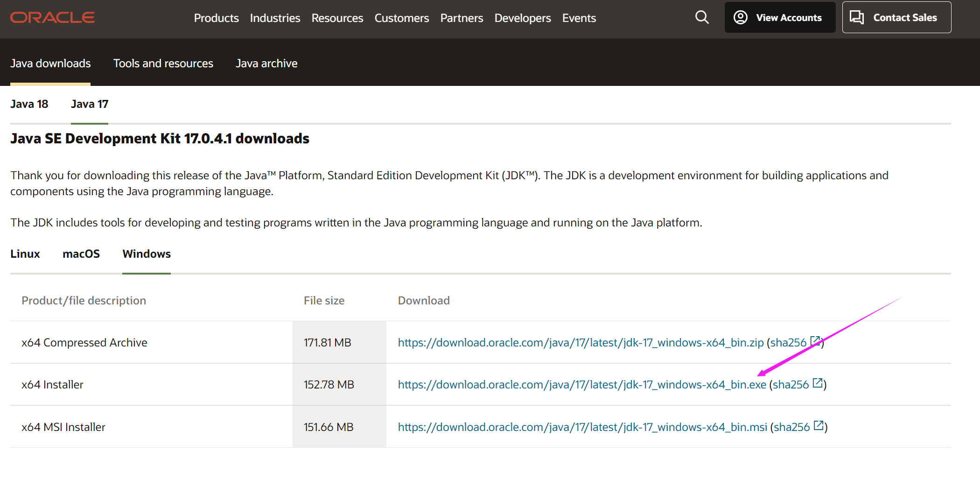Click the '152.78 MB' file size

tap(329, 384)
